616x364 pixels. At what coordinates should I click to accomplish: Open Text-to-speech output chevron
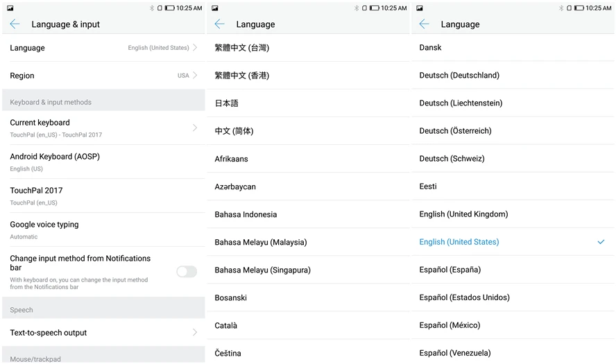pyautogui.click(x=195, y=332)
